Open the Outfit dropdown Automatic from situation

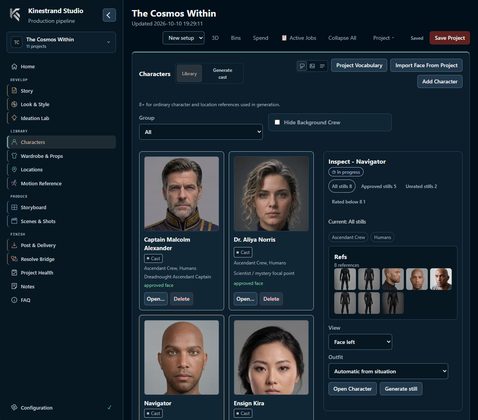tap(388, 371)
